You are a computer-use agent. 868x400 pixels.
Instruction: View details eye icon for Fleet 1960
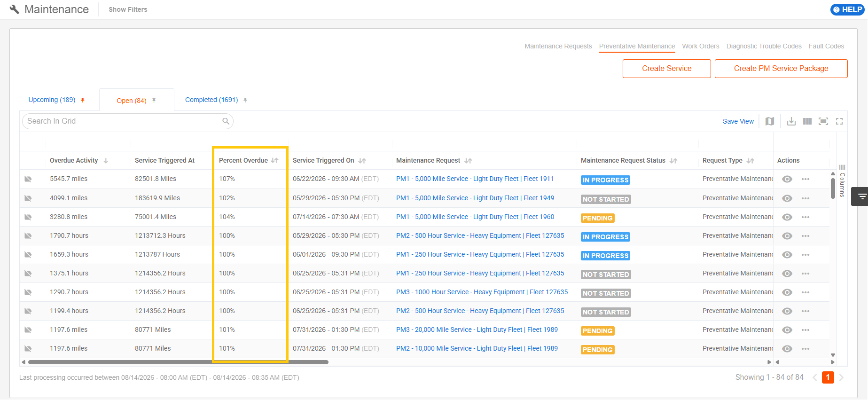click(x=787, y=217)
